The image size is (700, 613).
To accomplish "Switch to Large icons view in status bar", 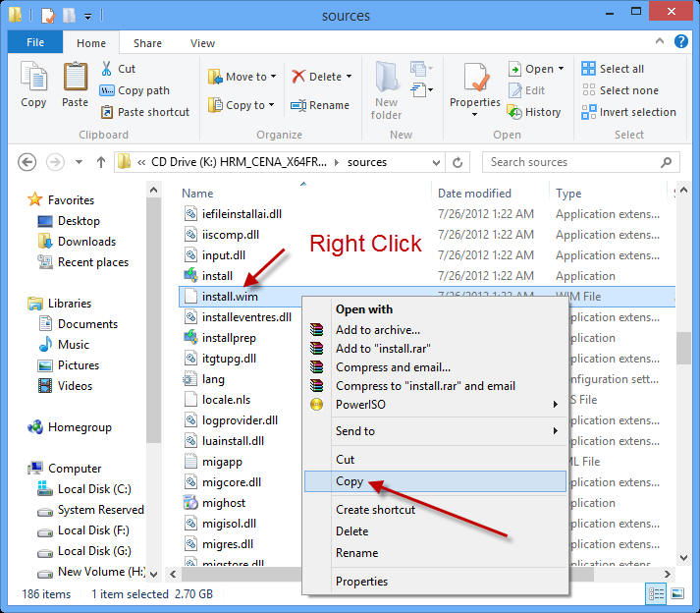I will [x=677, y=593].
